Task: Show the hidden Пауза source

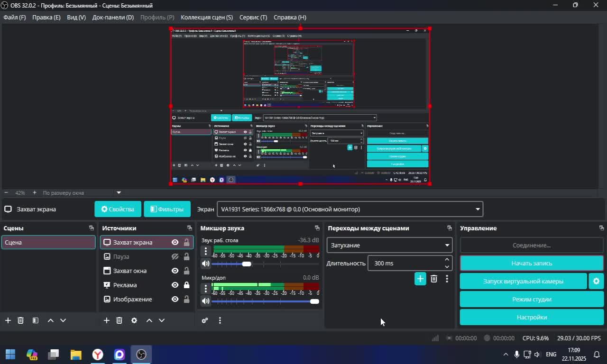Action: tap(175, 256)
